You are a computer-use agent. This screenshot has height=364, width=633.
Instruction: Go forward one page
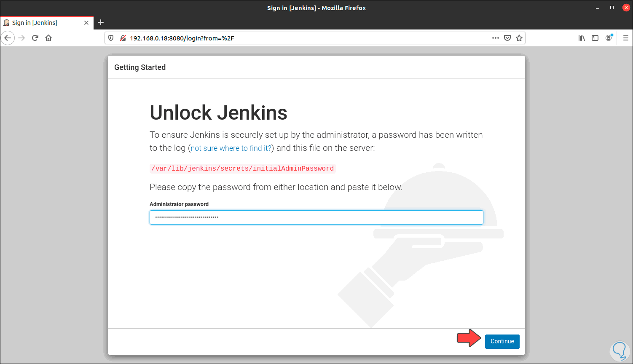click(x=21, y=38)
